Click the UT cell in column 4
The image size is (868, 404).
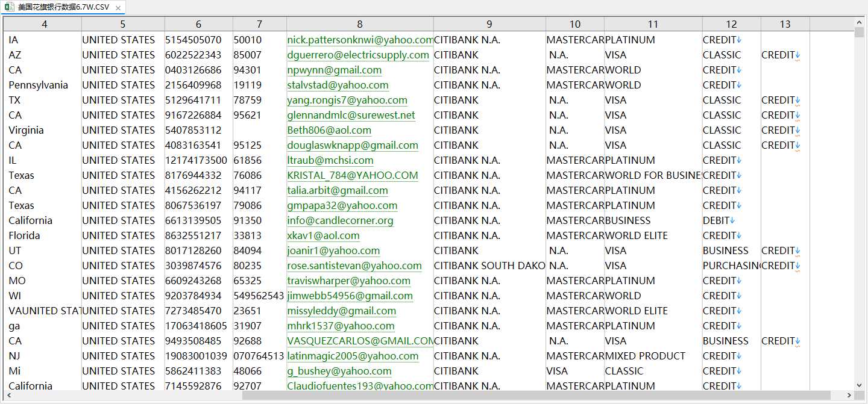pos(15,250)
